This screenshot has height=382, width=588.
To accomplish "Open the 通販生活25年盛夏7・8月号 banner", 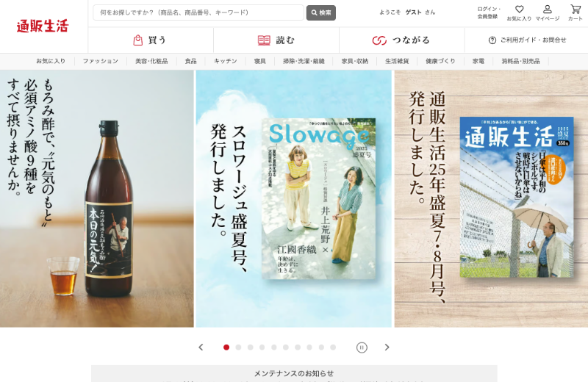I will click(x=491, y=198).
